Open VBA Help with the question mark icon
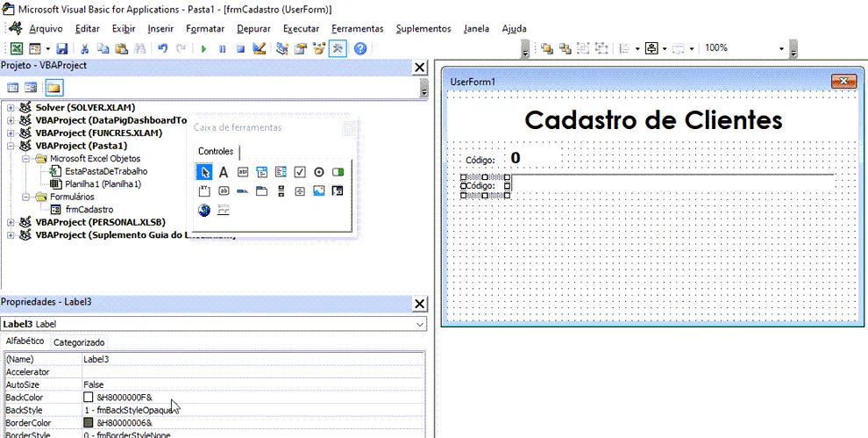This screenshot has height=438, width=868. click(360, 49)
